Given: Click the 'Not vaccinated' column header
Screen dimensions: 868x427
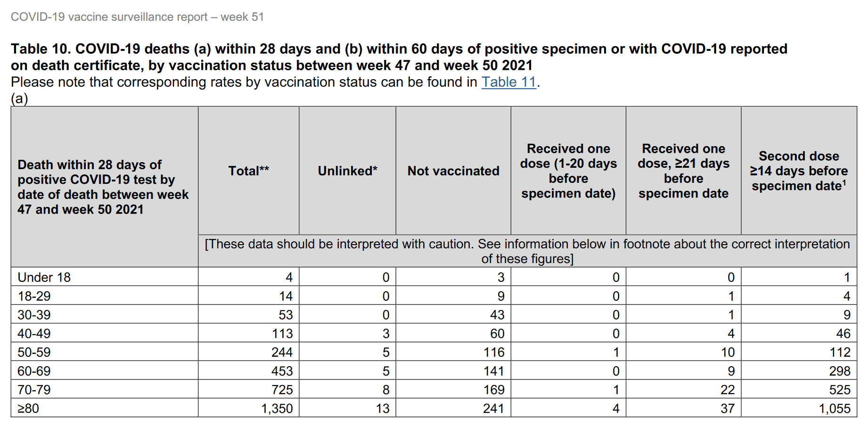Looking at the screenshot, I should 453,171.
